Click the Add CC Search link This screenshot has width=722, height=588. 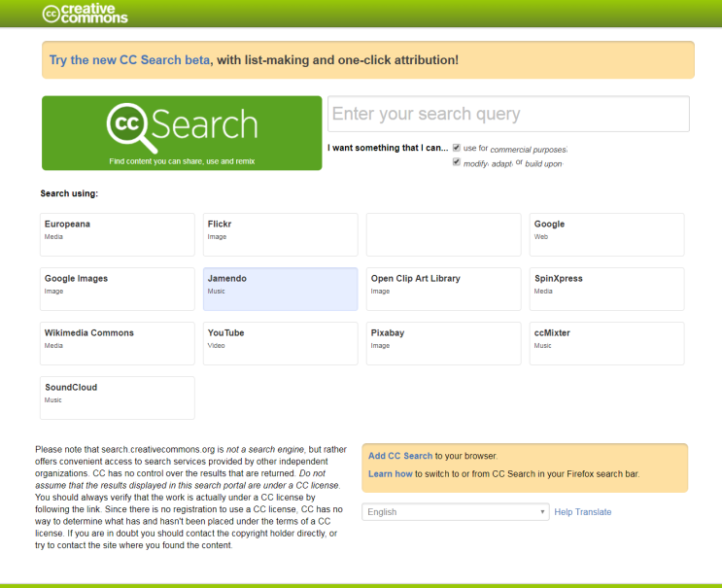click(x=400, y=456)
